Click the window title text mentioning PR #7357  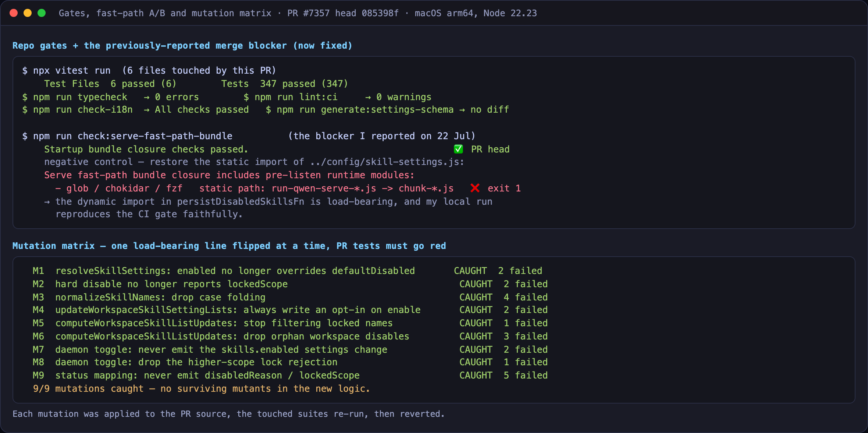tap(298, 13)
